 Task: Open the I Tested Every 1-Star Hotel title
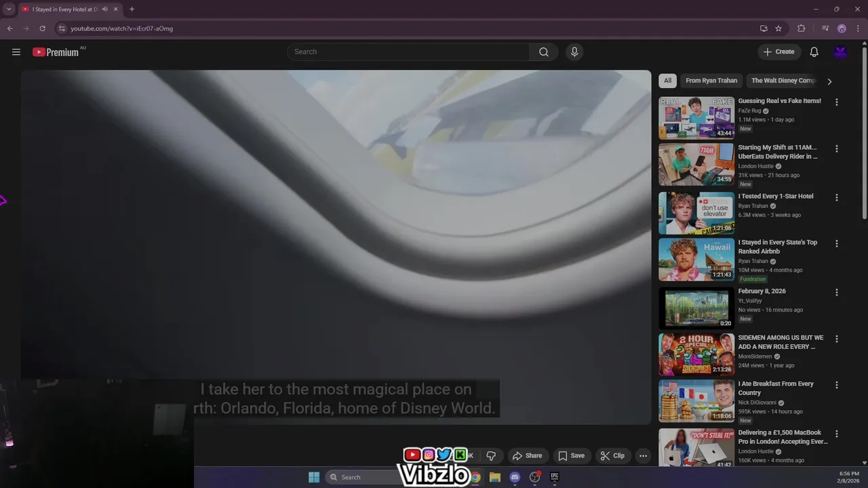click(x=776, y=197)
